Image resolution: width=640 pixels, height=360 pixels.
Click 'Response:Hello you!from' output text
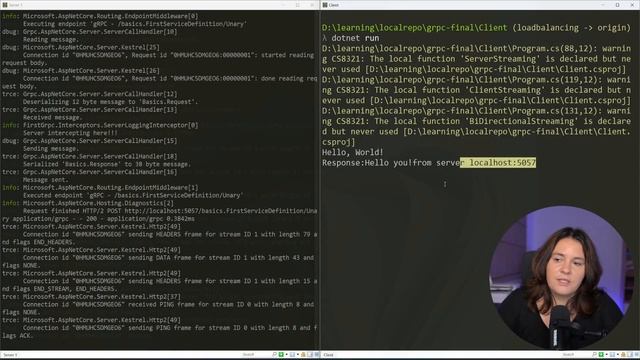[x=377, y=163]
